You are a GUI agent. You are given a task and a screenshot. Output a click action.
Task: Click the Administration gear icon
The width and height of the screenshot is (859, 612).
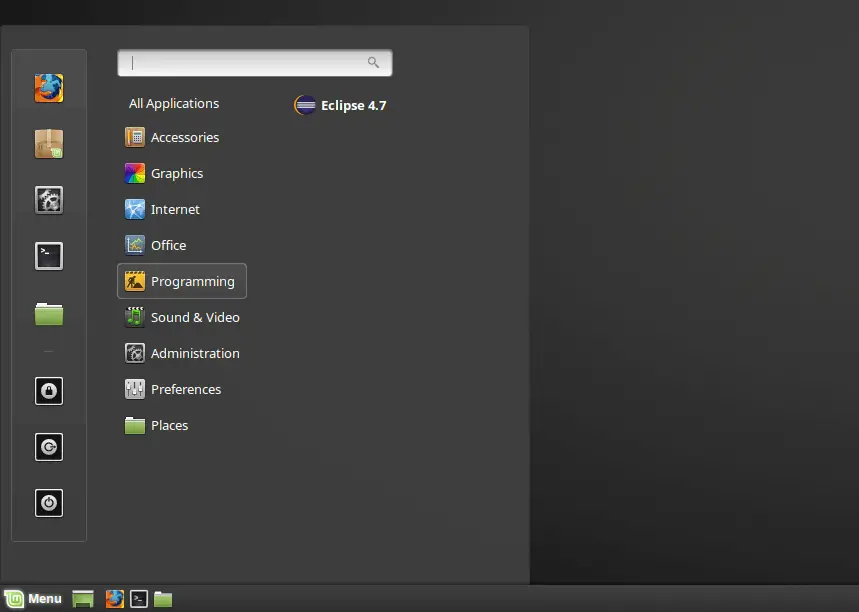point(135,353)
